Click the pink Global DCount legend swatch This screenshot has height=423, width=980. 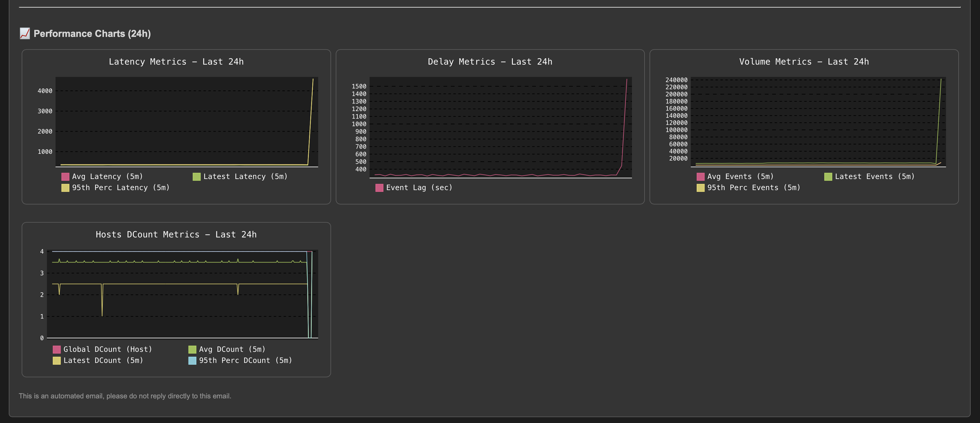tap(57, 349)
